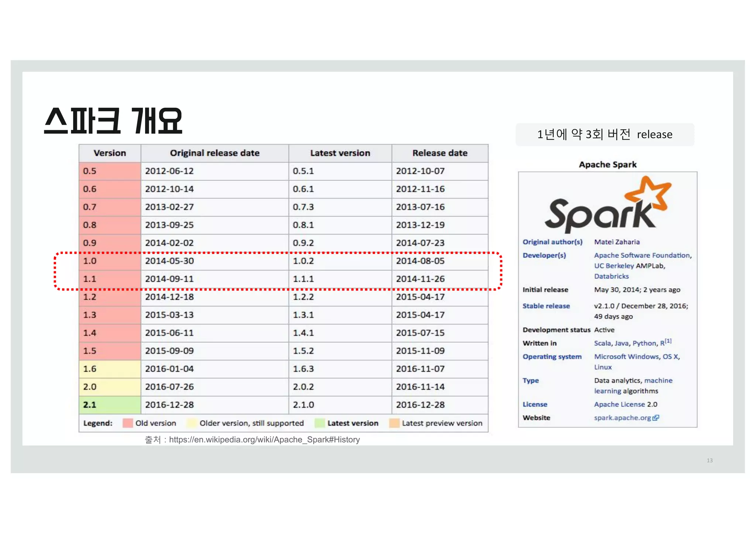Click the Stable release label link
Screen dimensions: 756x534
coord(546,306)
